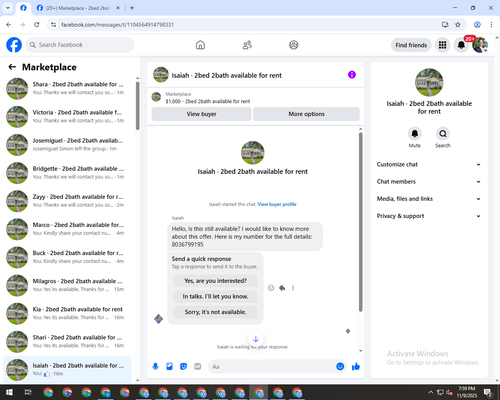Viewport: 500px width, 400px height.
Task: Expand Chat members section
Action: [429, 182]
